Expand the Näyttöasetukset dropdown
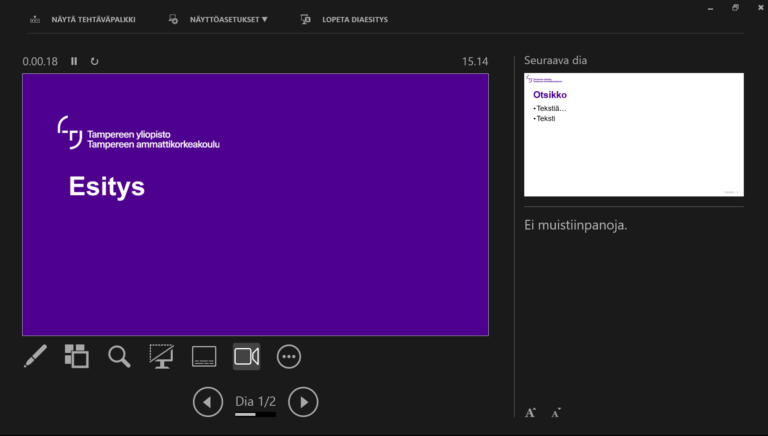The image size is (768, 436). pos(228,19)
